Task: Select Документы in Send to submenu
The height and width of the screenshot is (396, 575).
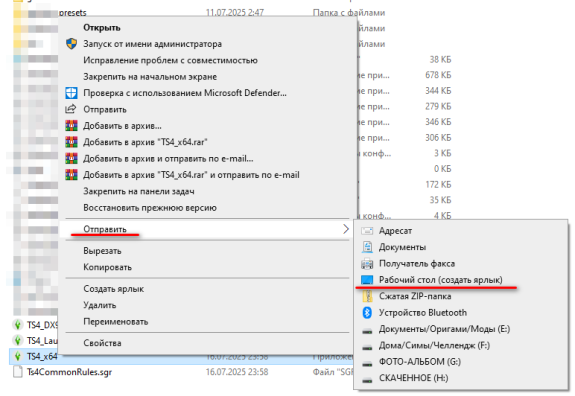Action: pyautogui.click(x=402, y=247)
